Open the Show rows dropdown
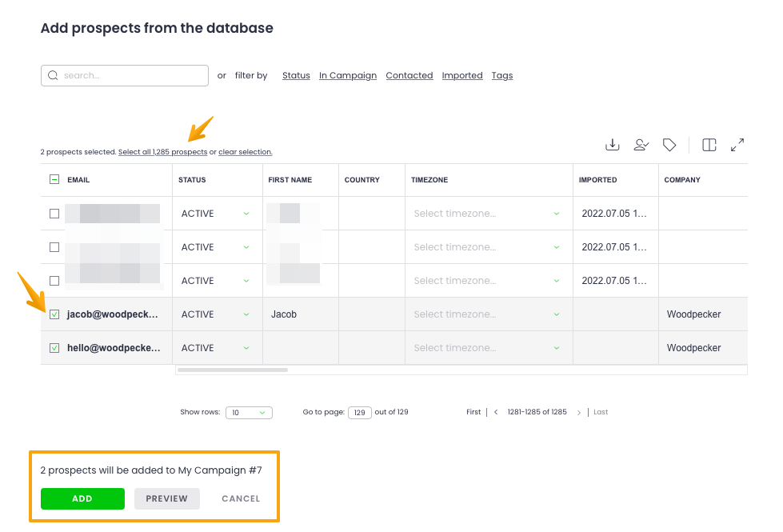Image resolution: width=783 pixels, height=532 pixels. (x=249, y=412)
